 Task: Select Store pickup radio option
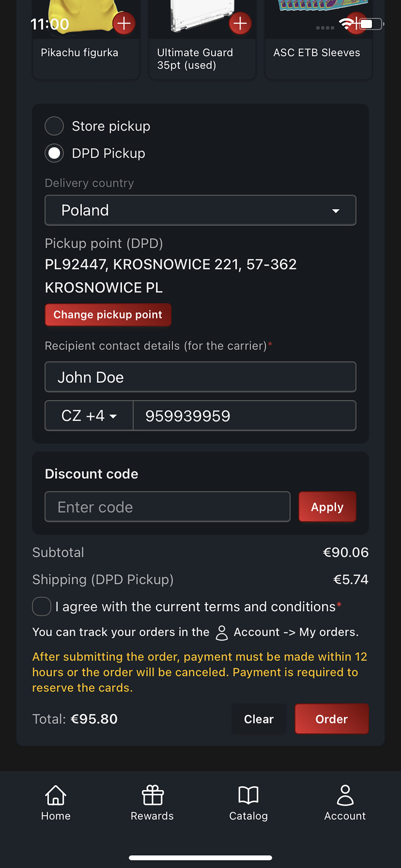54,126
